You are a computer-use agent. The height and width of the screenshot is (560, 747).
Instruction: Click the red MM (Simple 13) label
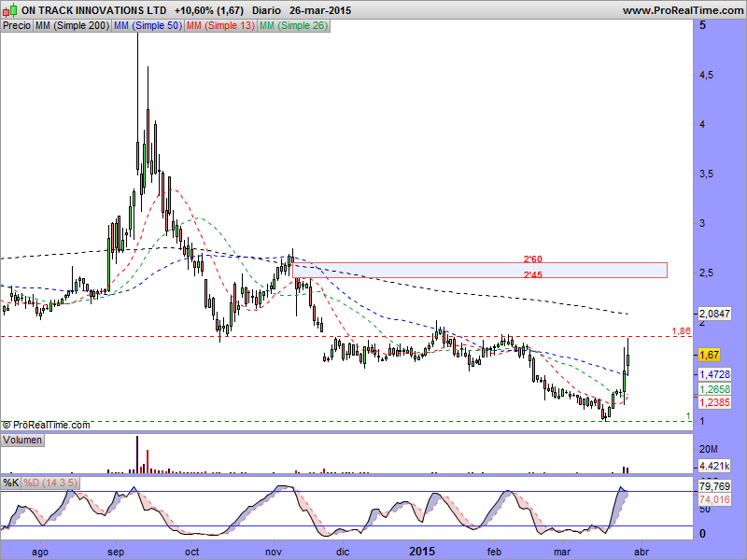[x=219, y=26]
